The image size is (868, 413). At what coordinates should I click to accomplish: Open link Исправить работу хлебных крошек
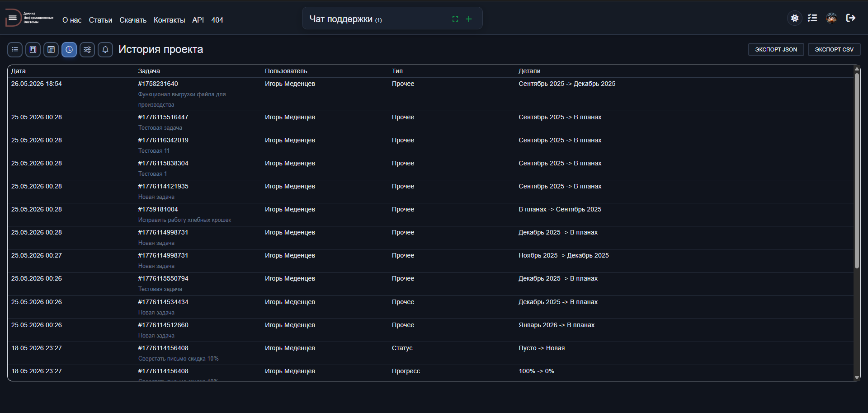pos(184,220)
